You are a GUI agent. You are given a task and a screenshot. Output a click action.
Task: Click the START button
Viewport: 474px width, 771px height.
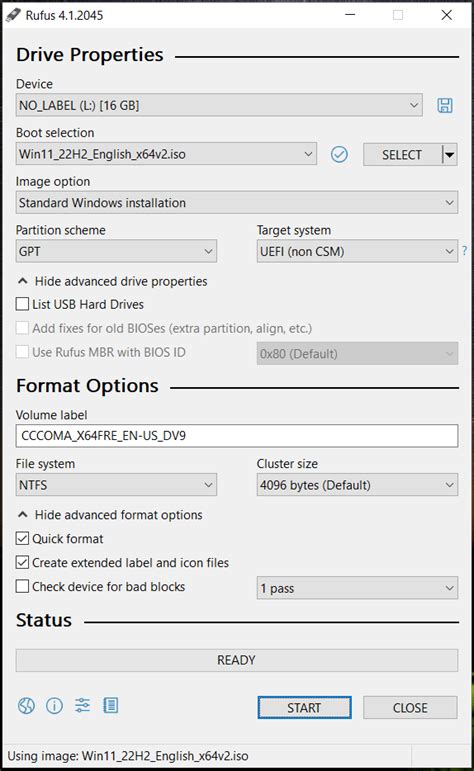[x=304, y=708]
